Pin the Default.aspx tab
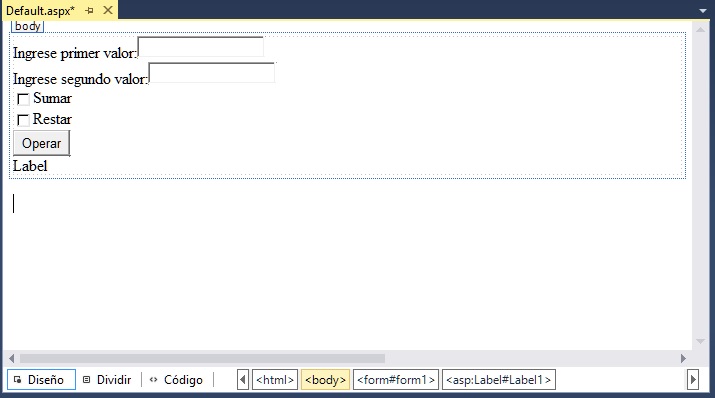Image resolution: width=715 pixels, height=398 pixels. pos(89,10)
